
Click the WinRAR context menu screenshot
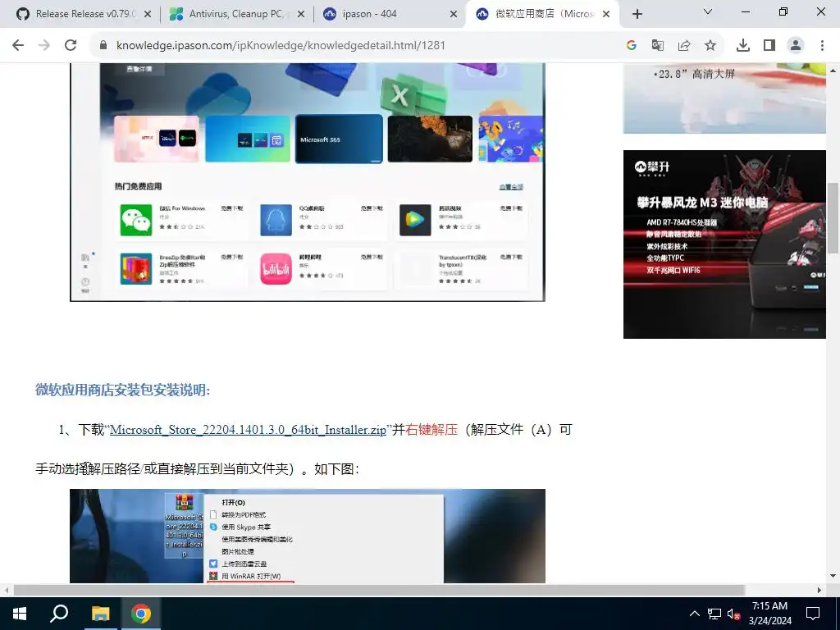(308, 536)
